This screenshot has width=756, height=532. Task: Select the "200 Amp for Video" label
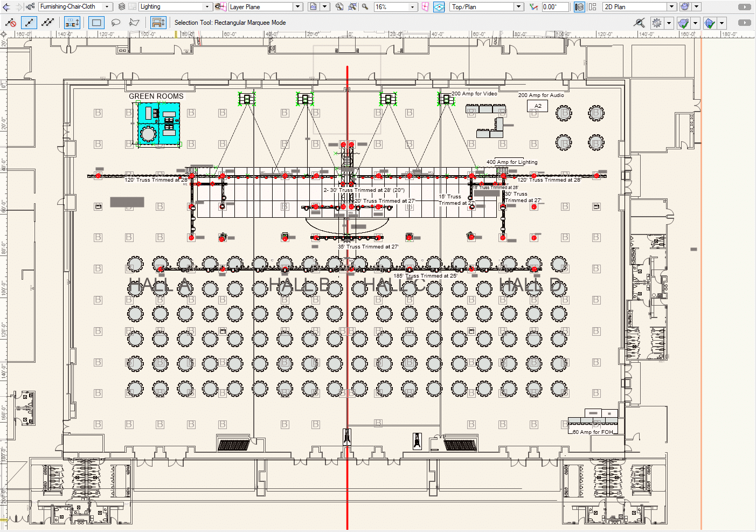tap(474, 93)
